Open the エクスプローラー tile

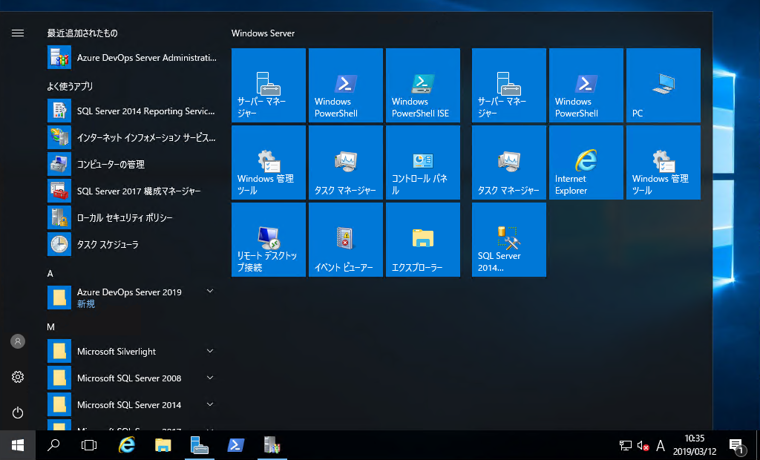[423, 239]
